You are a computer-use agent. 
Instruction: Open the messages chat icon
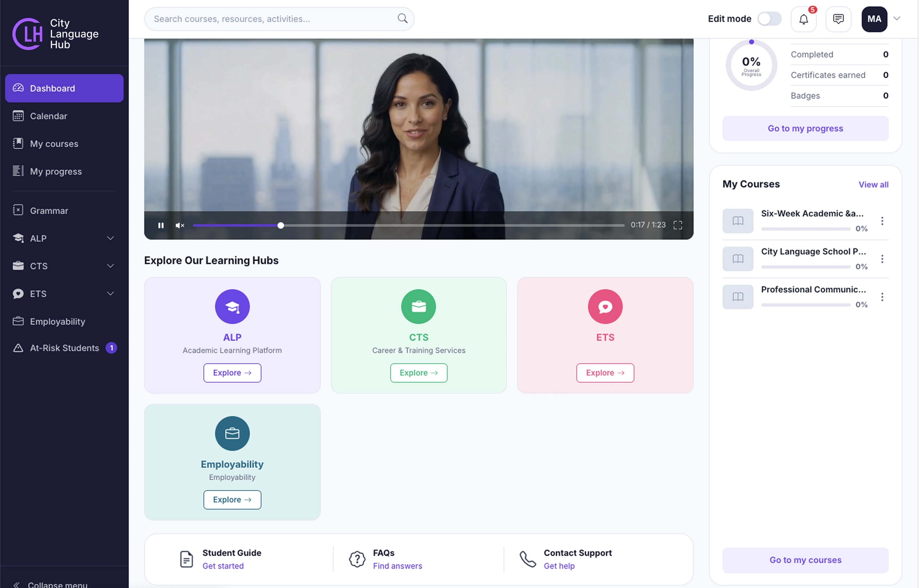pos(838,19)
